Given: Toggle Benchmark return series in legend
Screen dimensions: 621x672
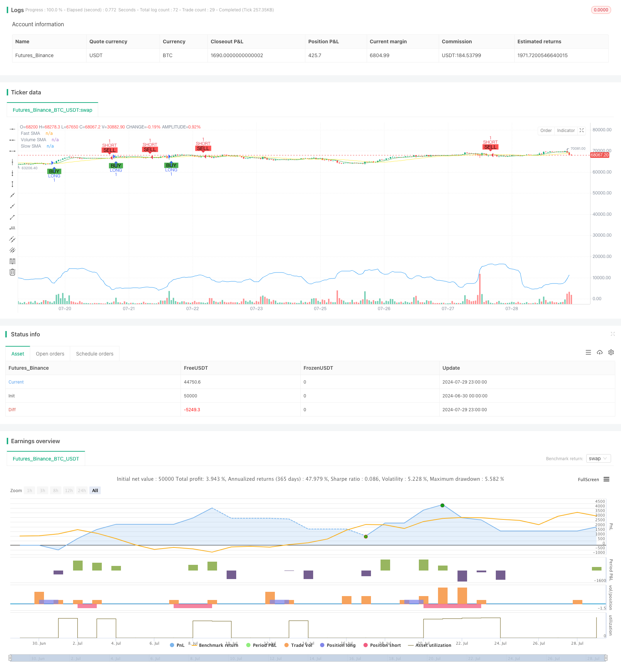Looking at the screenshot, I should coord(215,645).
